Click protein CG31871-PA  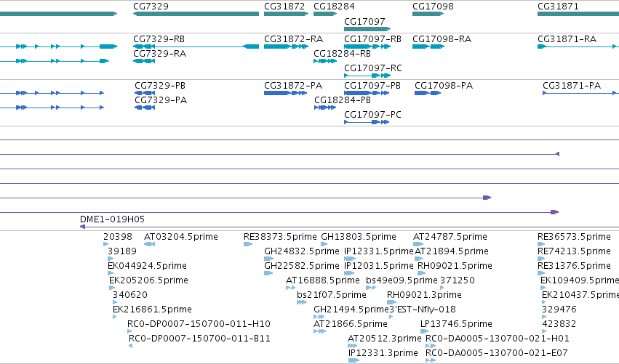pos(580,93)
